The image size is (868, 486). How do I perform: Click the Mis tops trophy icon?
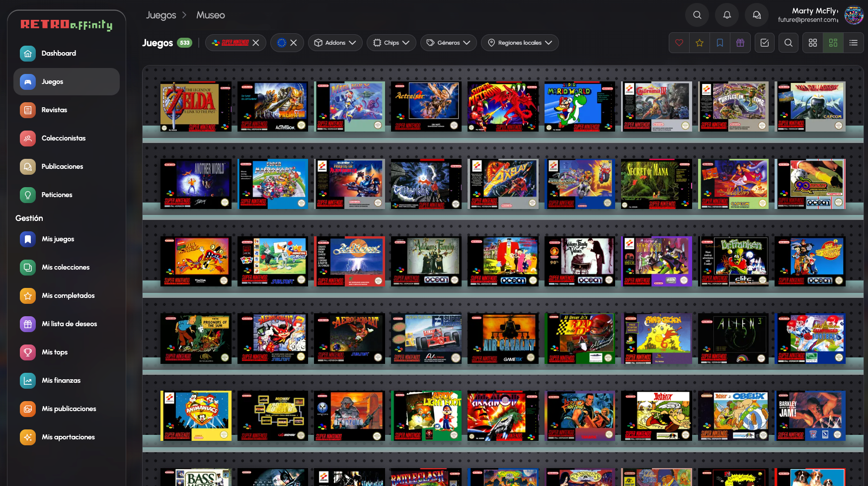click(28, 352)
